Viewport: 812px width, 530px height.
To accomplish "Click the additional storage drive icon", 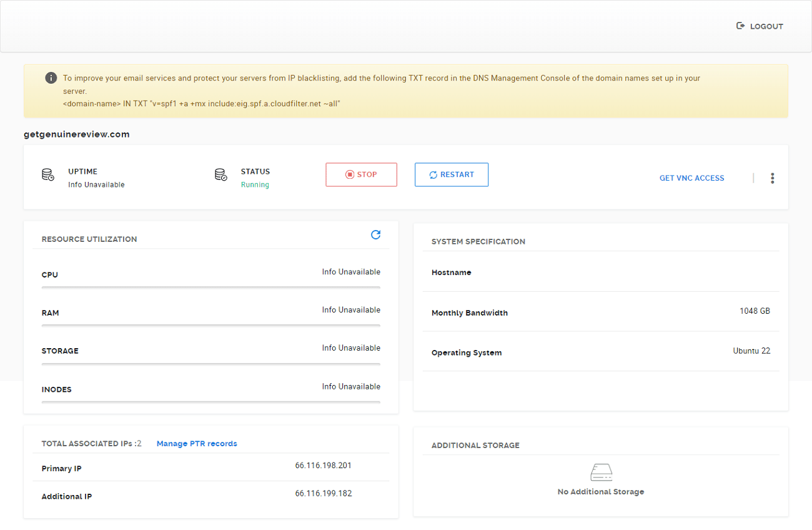I will (x=601, y=472).
